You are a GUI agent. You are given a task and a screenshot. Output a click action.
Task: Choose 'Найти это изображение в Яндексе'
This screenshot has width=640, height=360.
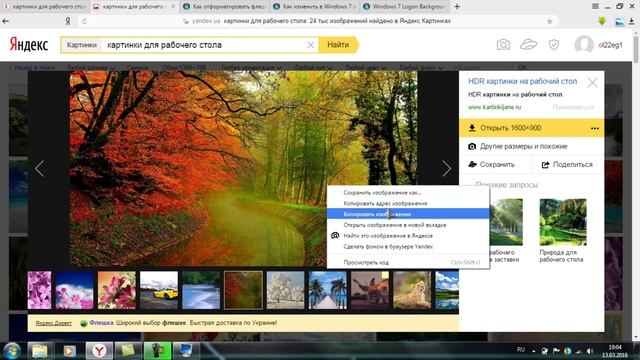click(408, 236)
